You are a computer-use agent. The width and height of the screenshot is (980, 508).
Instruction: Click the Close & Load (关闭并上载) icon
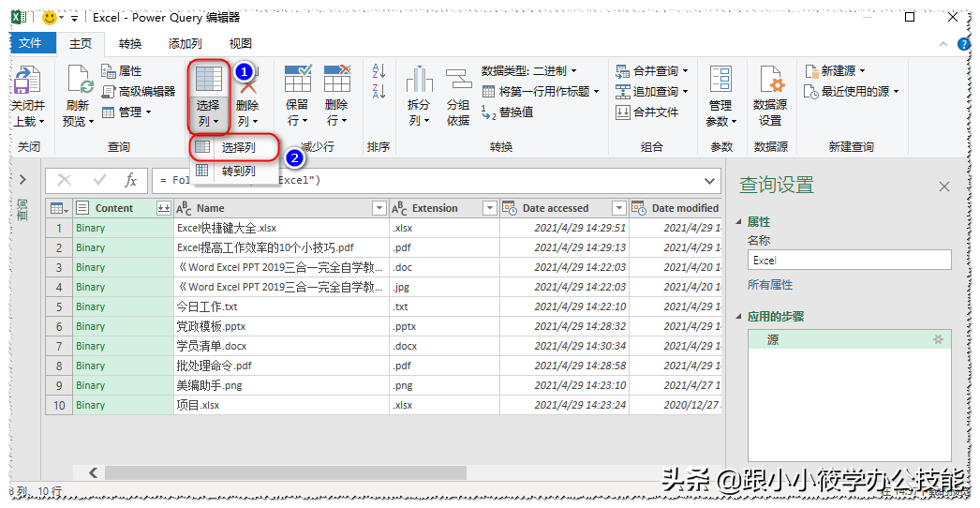(x=27, y=80)
